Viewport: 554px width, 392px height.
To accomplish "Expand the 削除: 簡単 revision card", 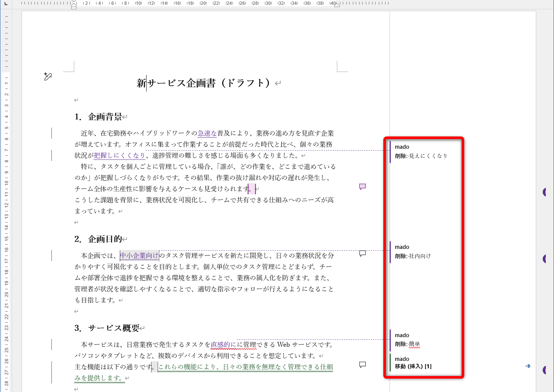I will 423,340.
